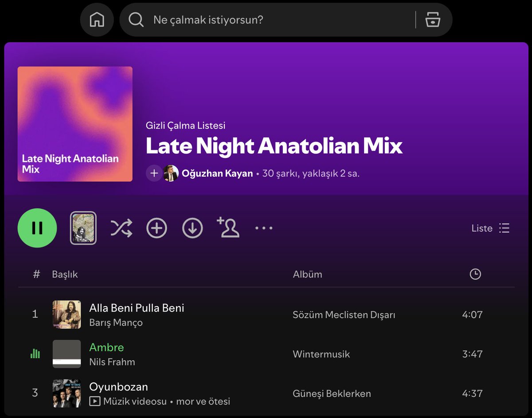Pause playback with the green button

click(37, 228)
